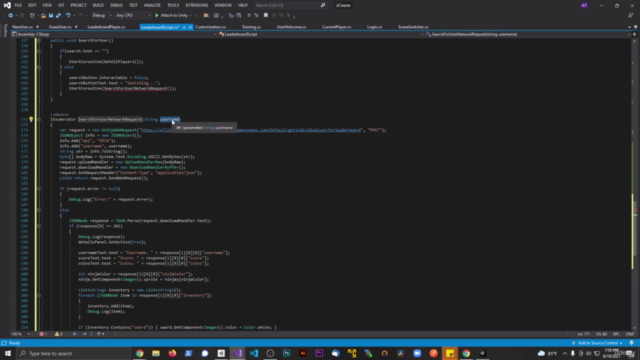Click the Open File folder icon
This screenshot has width=640, height=360.
(43, 16)
